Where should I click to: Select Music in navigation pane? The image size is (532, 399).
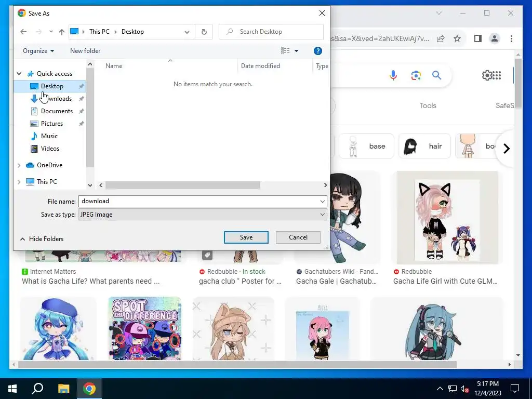[49, 136]
